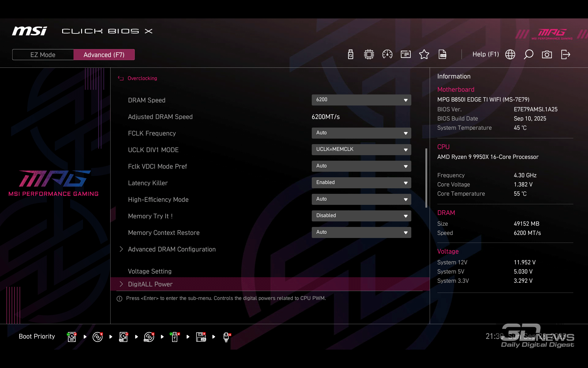Expand Advanced DRAM Configuration submenu
Screen dimensions: 588x368
point(171,249)
